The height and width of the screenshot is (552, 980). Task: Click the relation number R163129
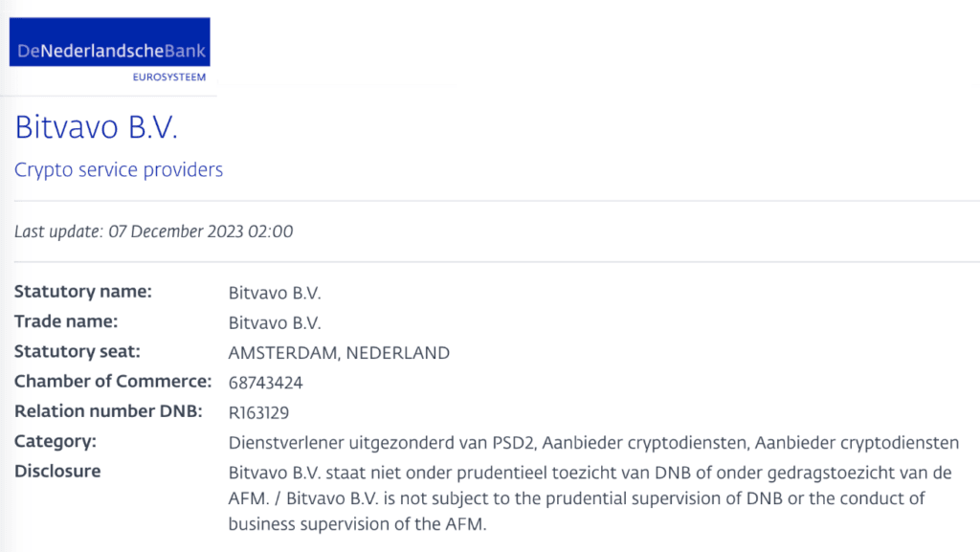click(258, 412)
